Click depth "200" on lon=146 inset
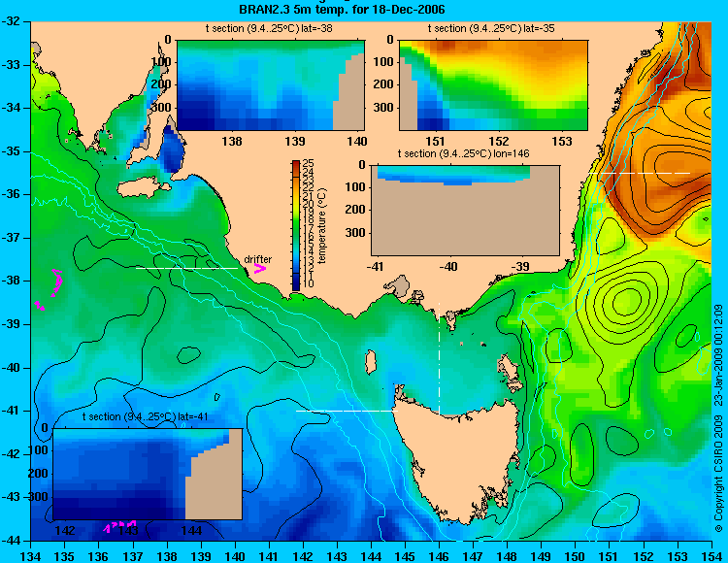 tap(355, 210)
